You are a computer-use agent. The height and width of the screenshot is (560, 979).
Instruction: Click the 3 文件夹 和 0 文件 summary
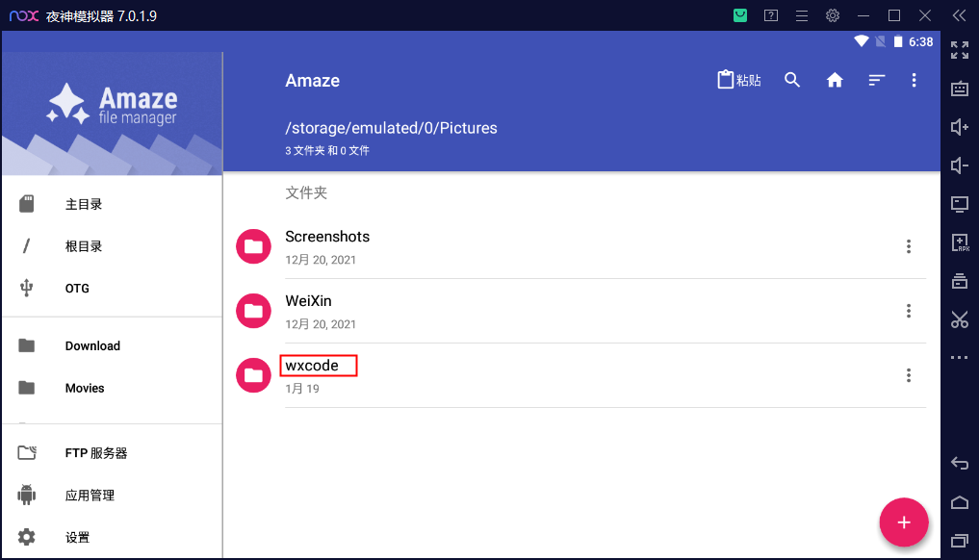327,150
